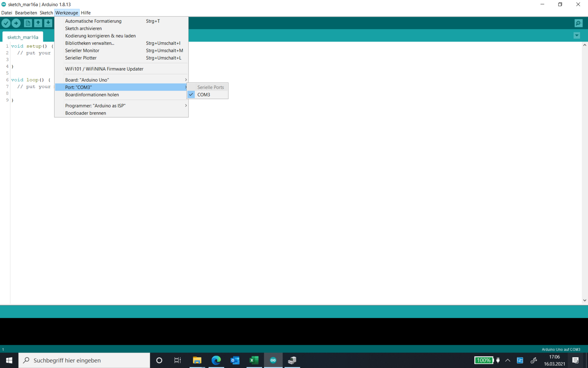Select Serieller Plotter from menu
588x368 pixels.
click(x=81, y=58)
